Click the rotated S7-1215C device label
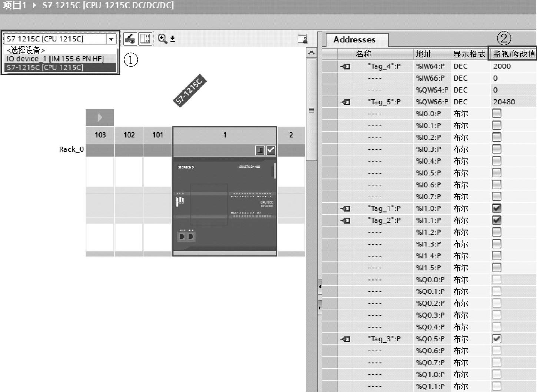The height and width of the screenshot is (392, 537). (x=189, y=91)
